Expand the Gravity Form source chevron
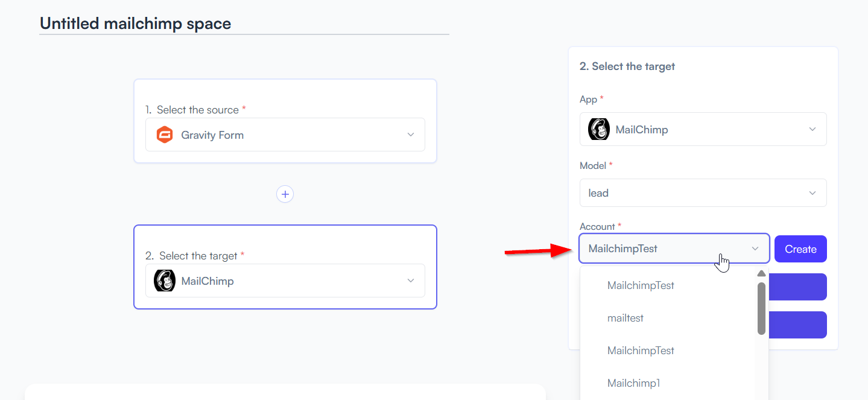 pyautogui.click(x=411, y=135)
